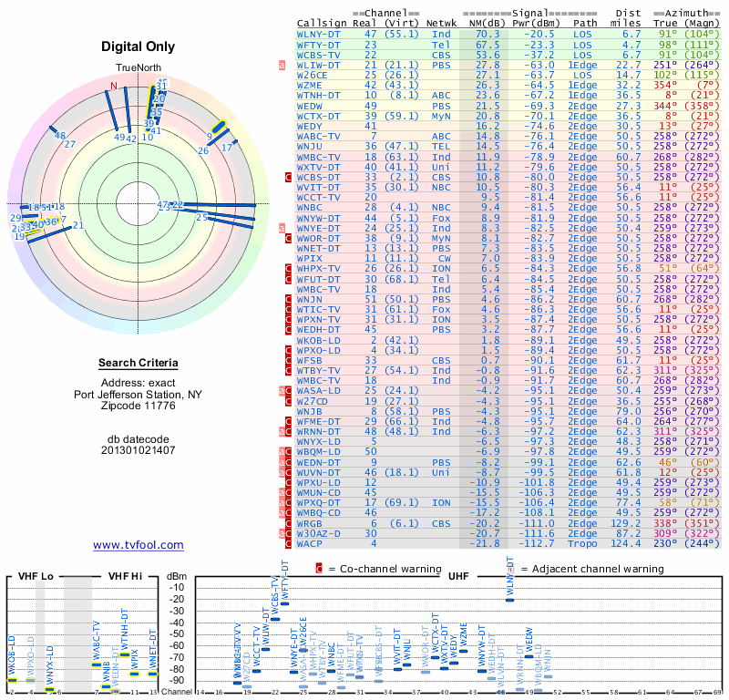Image resolution: width=729 pixels, height=700 pixels.
Task: Click the WFTY-DT signal bar in the UHF chart
Action: coord(284,603)
